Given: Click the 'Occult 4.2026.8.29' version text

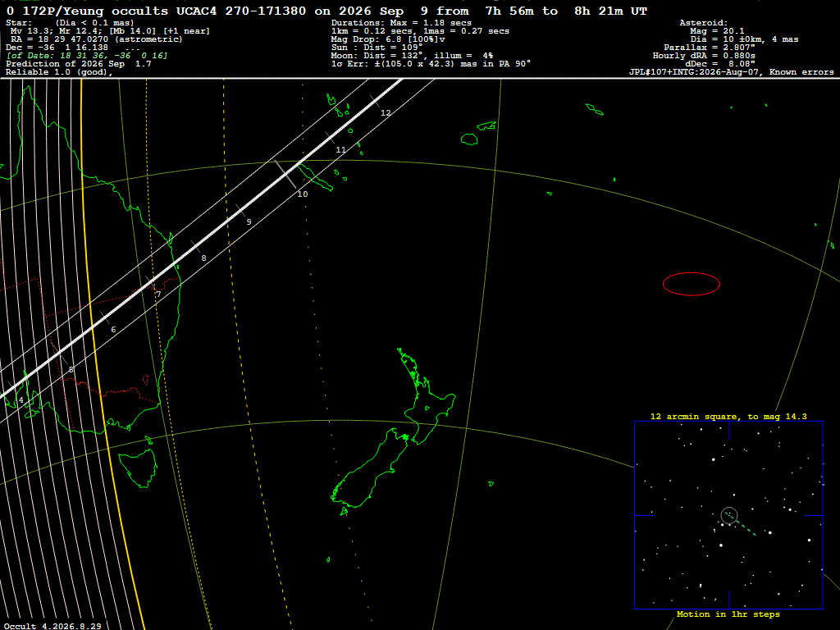Looking at the screenshot, I should click(x=52, y=626).
